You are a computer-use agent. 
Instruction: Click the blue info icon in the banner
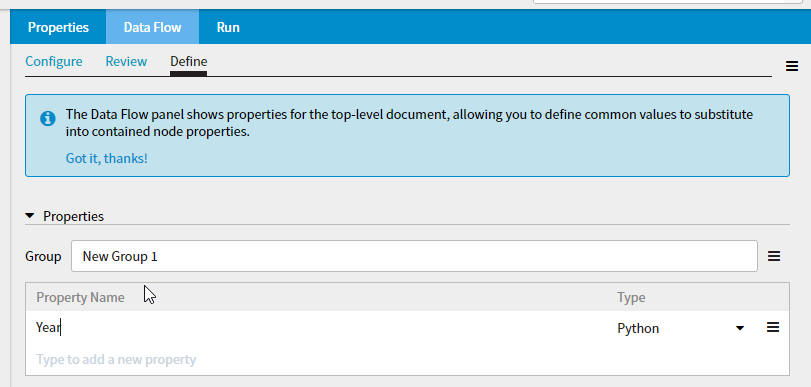pyautogui.click(x=48, y=118)
